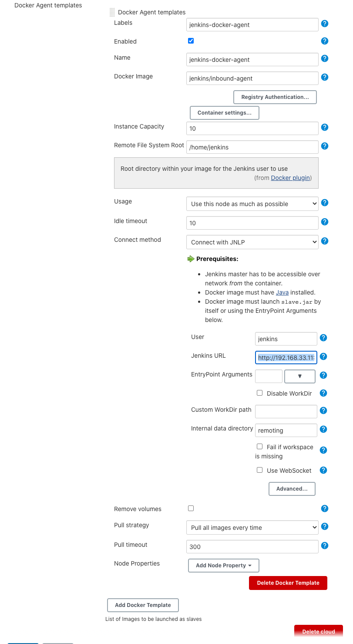Uncheck the Enabled checkbox
The image size is (353, 644).
click(191, 41)
